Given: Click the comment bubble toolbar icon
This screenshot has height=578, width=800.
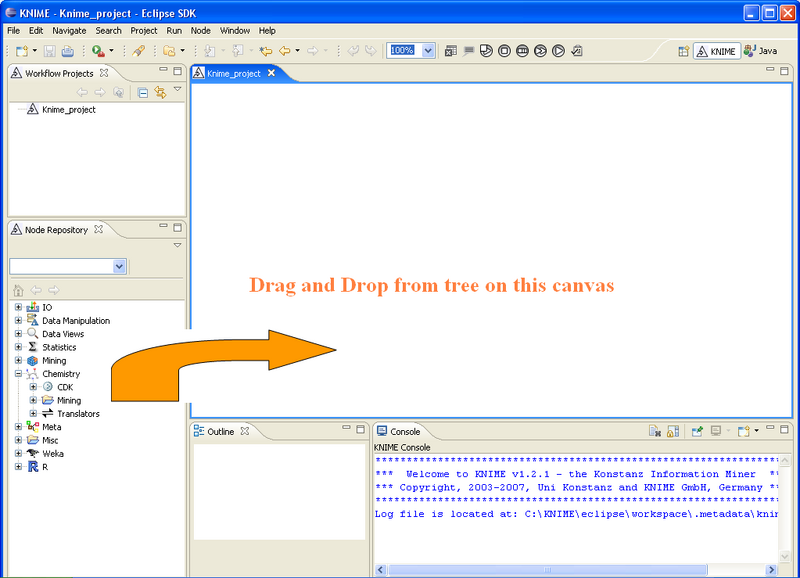Looking at the screenshot, I should [468, 51].
